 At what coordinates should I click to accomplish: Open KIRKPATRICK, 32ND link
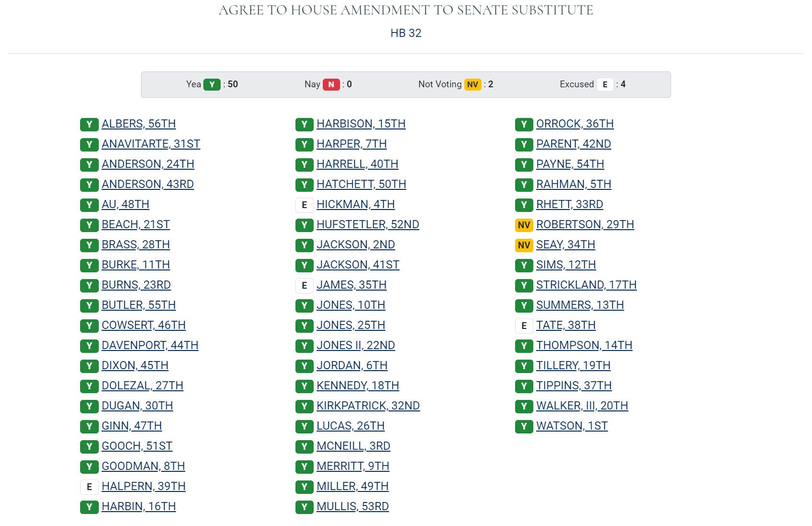coord(368,406)
